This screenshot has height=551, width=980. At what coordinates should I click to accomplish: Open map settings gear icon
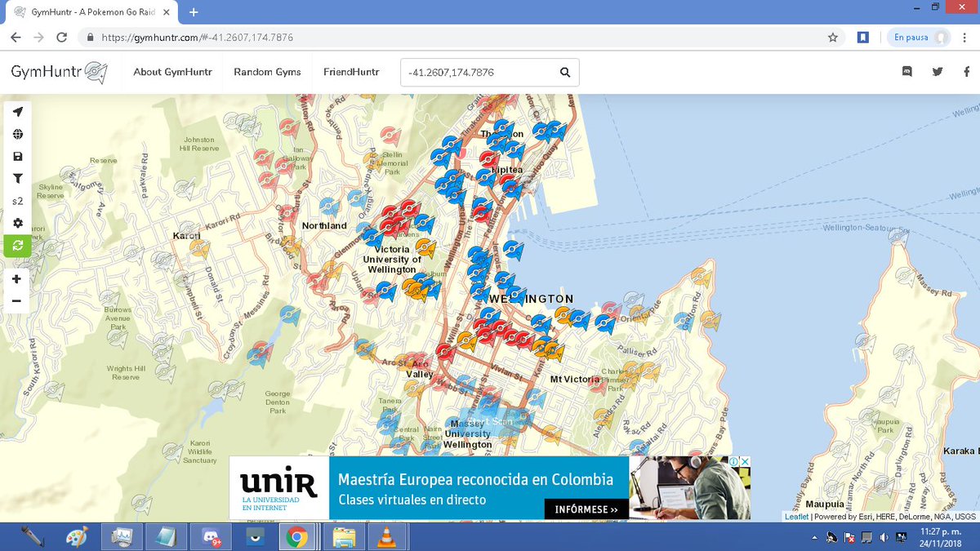(17, 222)
